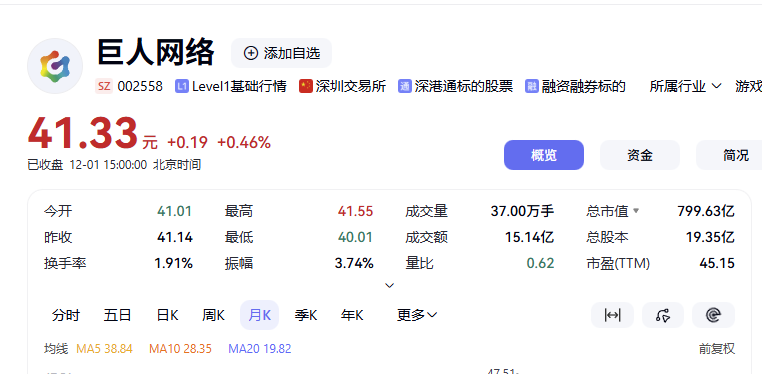Click the SZ market badge icon
The width and height of the screenshot is (762, 374).
coord(104,86)
